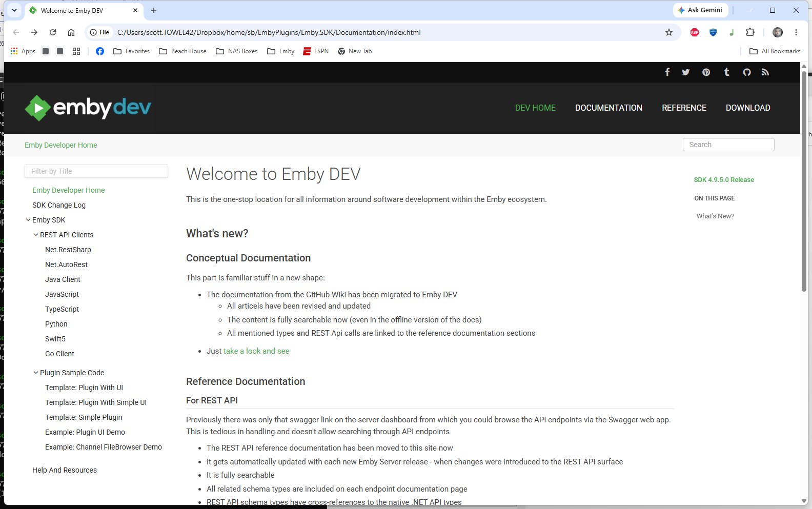The width and height of the screenshot is (812, 509).
Task: Follow the 'take a look and see' link
Action: coord(256,351)
